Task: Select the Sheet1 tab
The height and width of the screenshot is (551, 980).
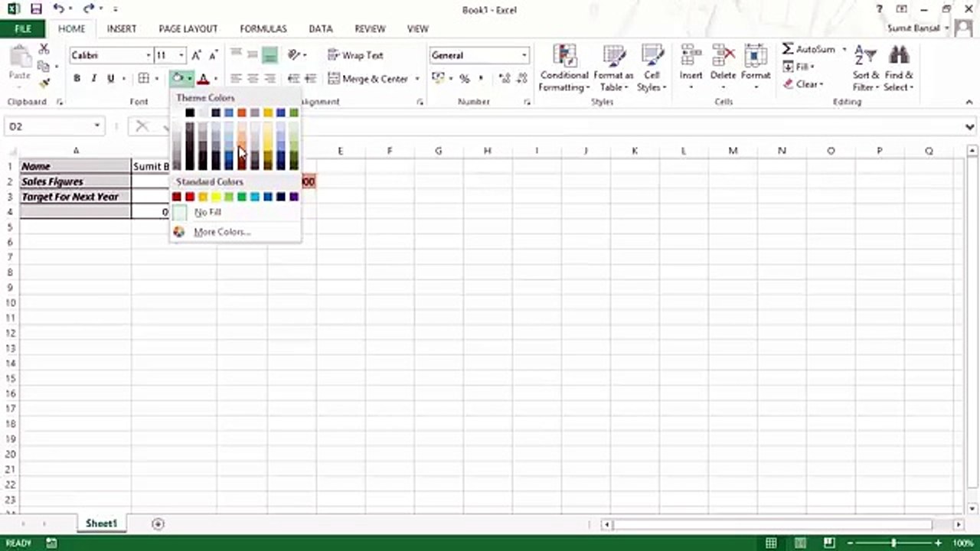Action: [101, 523]
